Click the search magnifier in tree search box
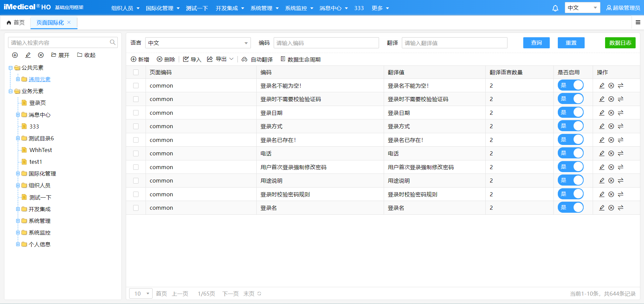The width and height of the screenshot is (644, 304). pyautogui.click(x=113, y=42)
